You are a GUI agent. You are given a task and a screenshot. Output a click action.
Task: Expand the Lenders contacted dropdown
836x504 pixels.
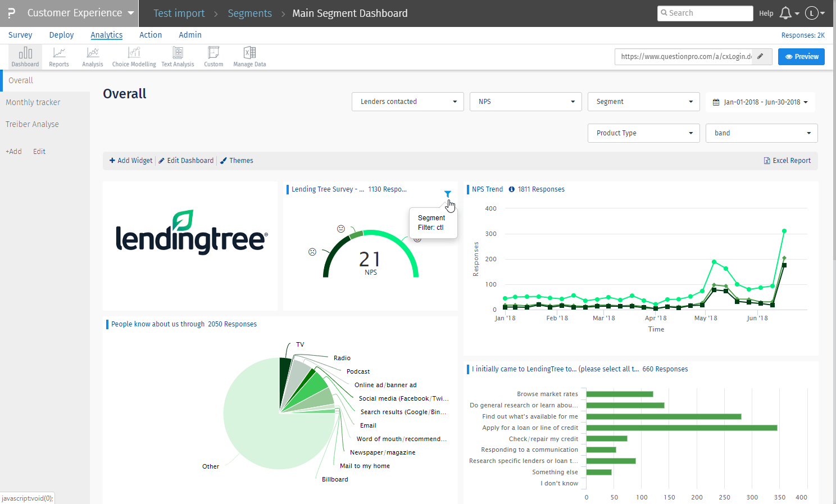(407, 102)
